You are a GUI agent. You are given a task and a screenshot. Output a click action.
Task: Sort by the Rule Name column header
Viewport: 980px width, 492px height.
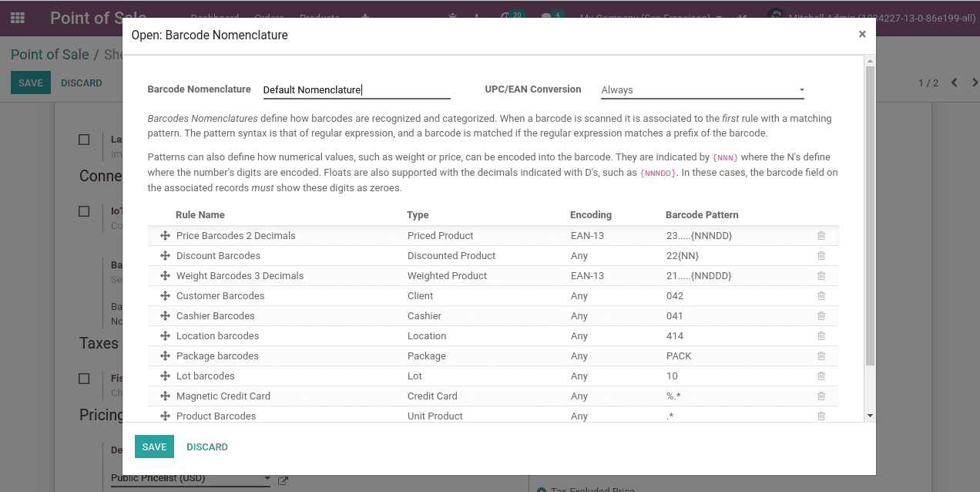[200, 215]
